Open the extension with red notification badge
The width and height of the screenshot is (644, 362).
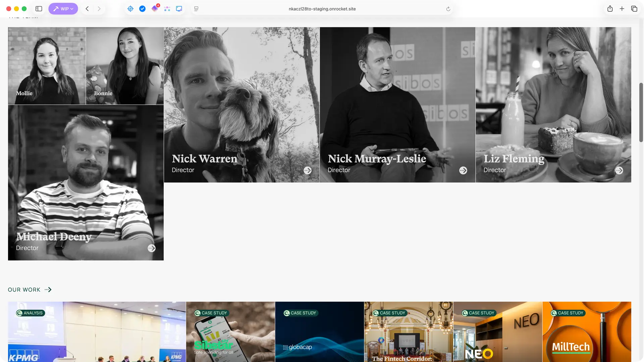point(155,9)
